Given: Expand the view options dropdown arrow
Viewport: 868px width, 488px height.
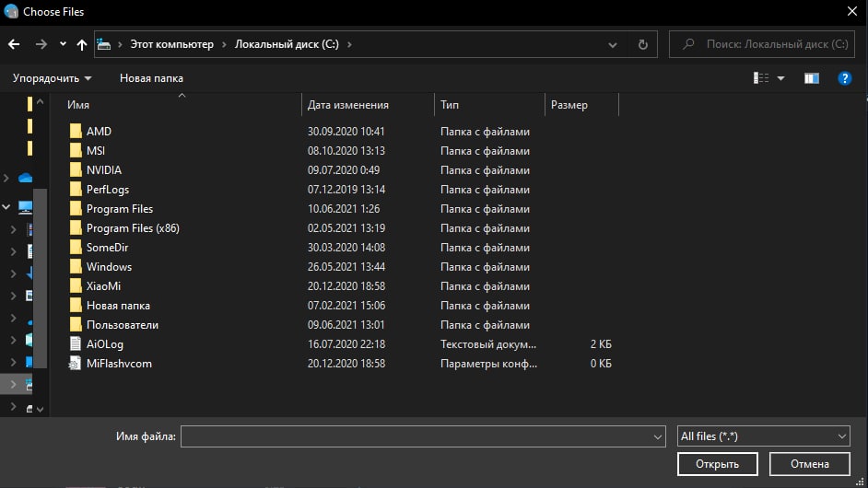Looking at the screenshot, I should click(x=781, y=78).
